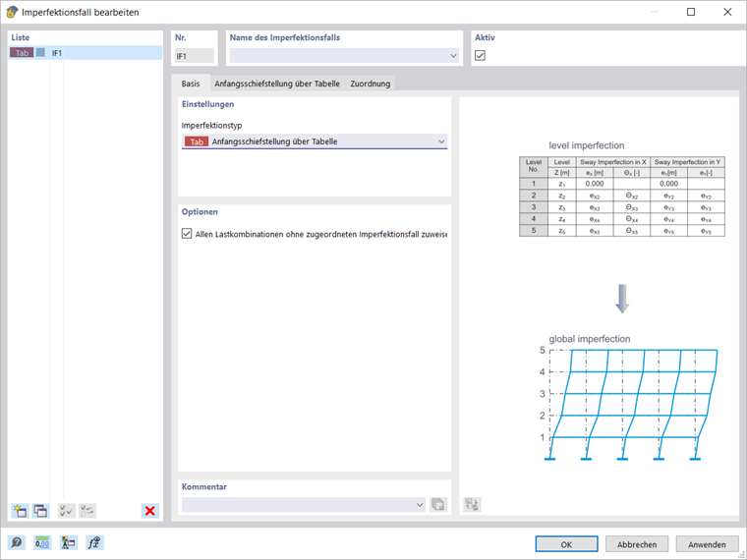Click the Optionen section heading
This screenshot has width=747, height=560.
[x=200, y=211]
